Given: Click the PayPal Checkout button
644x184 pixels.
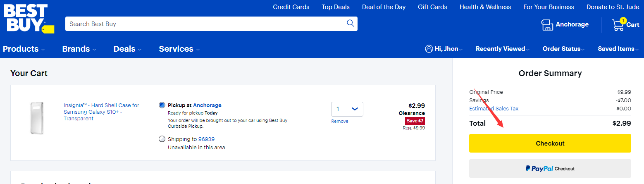Looking at the screenshot, I should coord(550,169).
